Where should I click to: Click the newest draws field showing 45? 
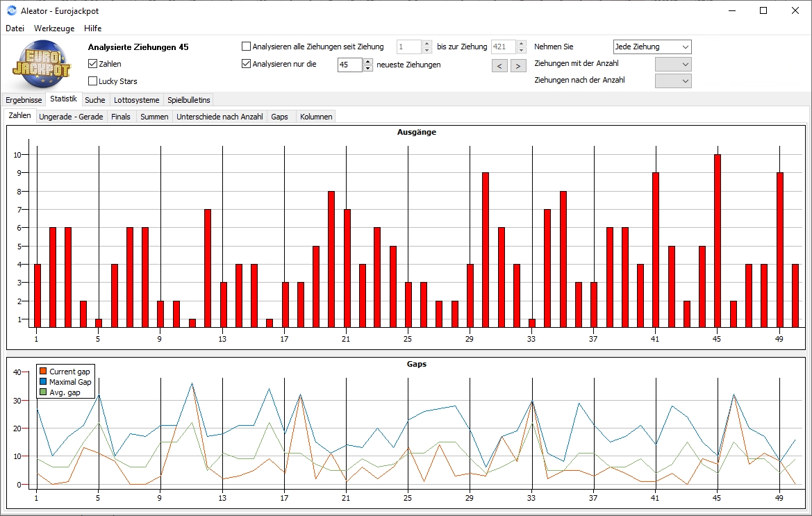click(350, 65)
